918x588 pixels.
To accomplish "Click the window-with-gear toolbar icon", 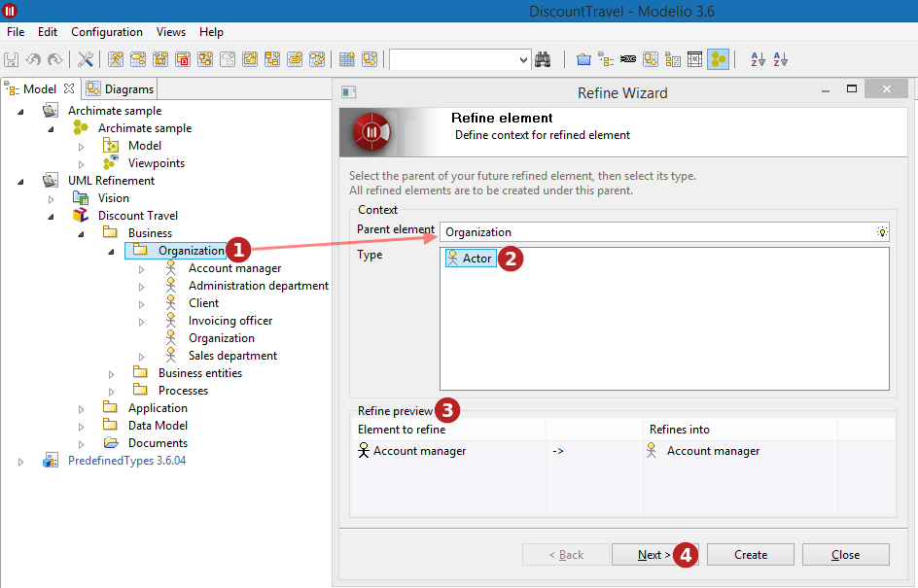I will [695, 59].
